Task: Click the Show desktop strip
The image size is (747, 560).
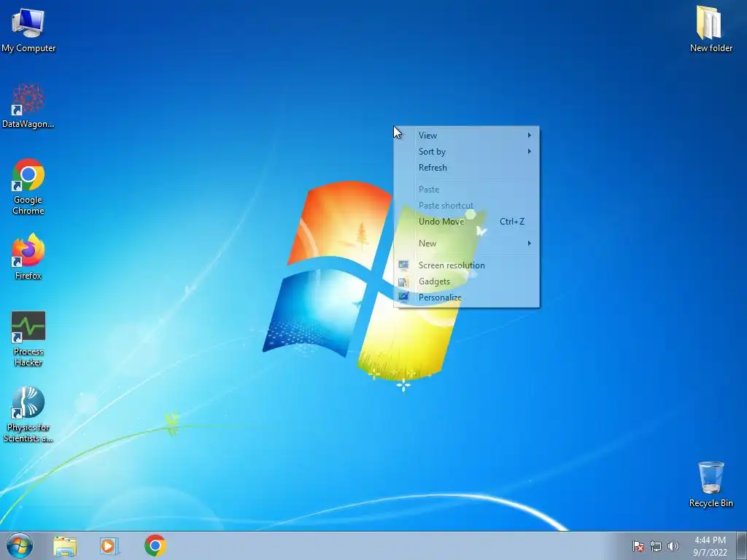Action: [742, 545]
